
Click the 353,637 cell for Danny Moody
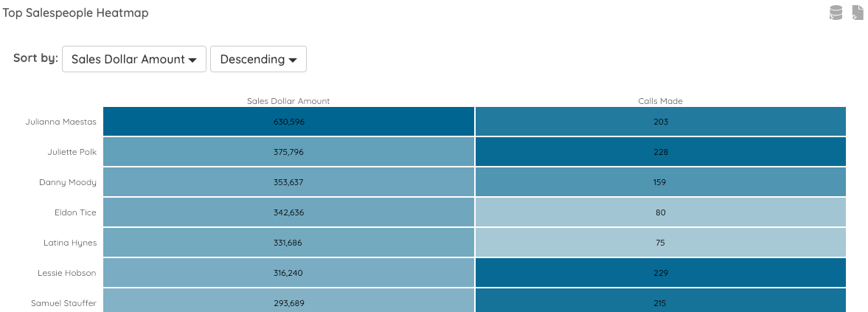point(288,182)
